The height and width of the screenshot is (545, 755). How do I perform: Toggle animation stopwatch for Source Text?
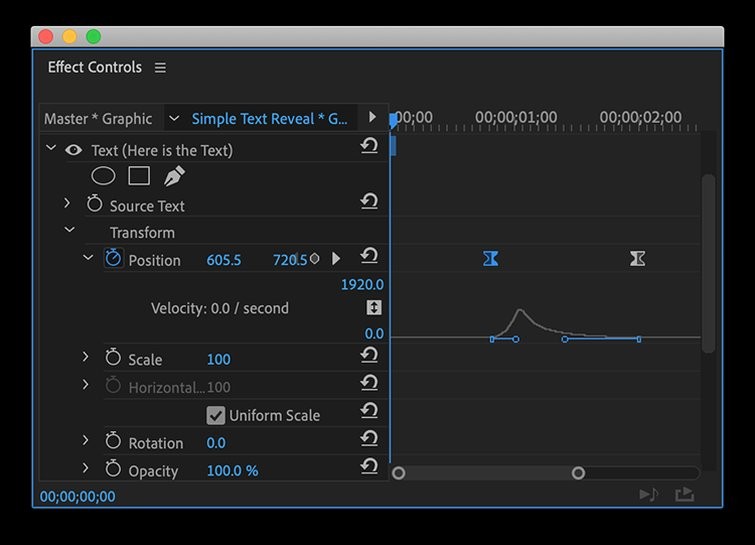point(94,204)
